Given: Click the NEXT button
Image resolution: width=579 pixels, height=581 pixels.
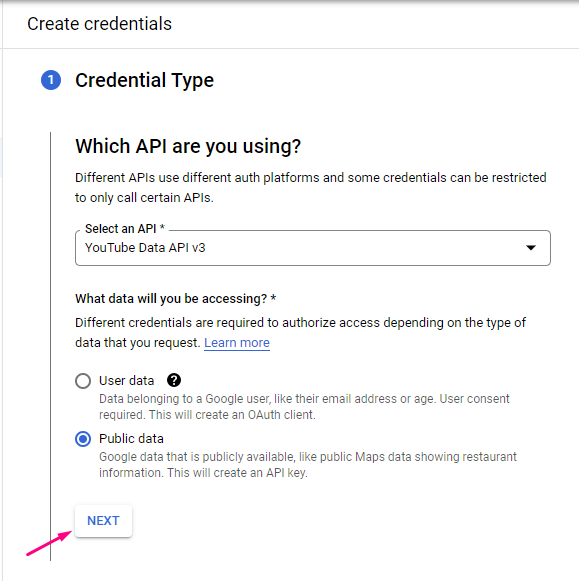Looking at the screenshot, I should pos(103,521).
